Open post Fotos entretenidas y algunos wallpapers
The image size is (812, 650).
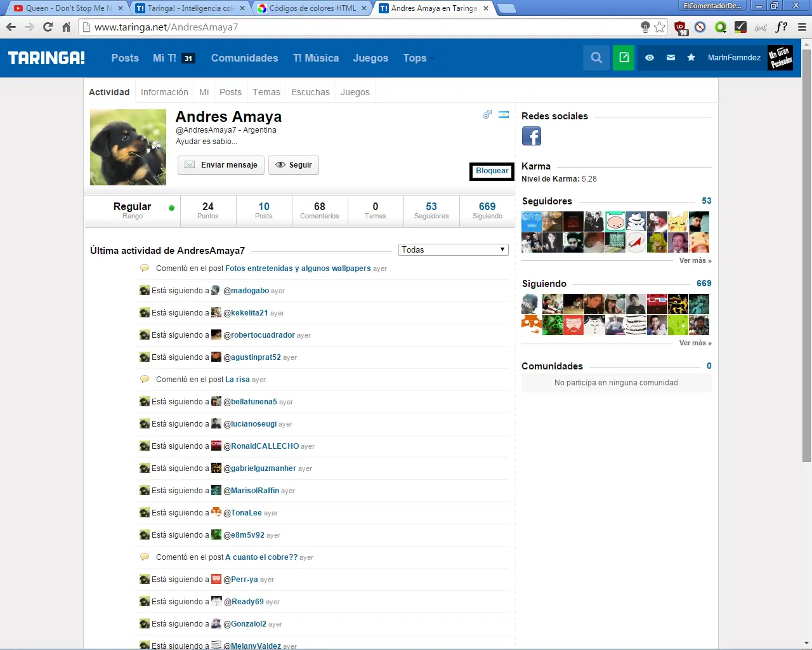[x=298, y=269]
